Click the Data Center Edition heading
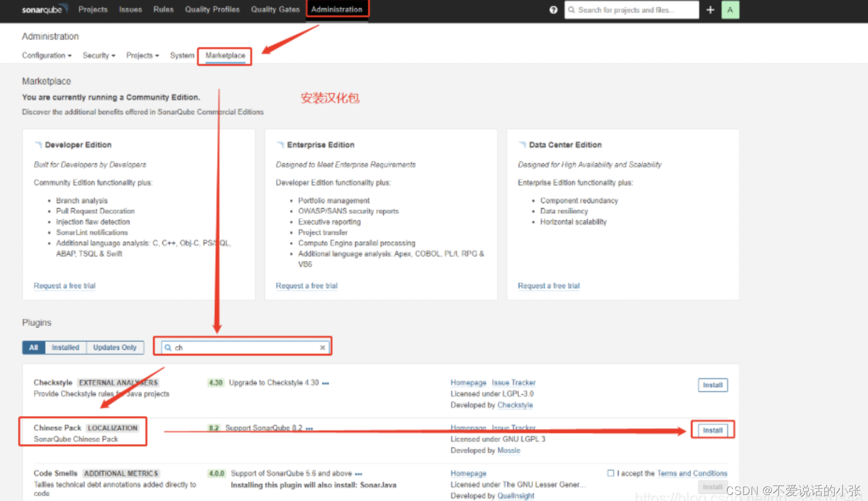The width and height of the screenshot is (868, 501). click(x=565, y=145)
